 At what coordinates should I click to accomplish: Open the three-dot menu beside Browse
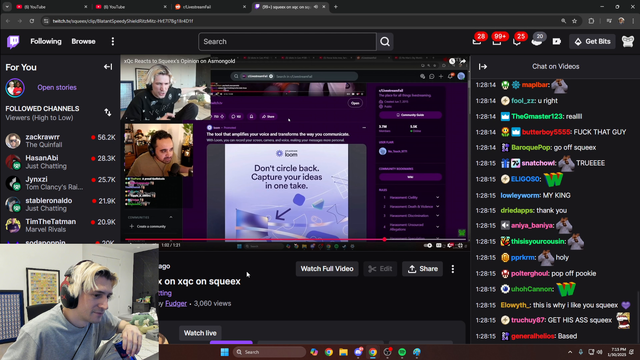click(113, 41)
